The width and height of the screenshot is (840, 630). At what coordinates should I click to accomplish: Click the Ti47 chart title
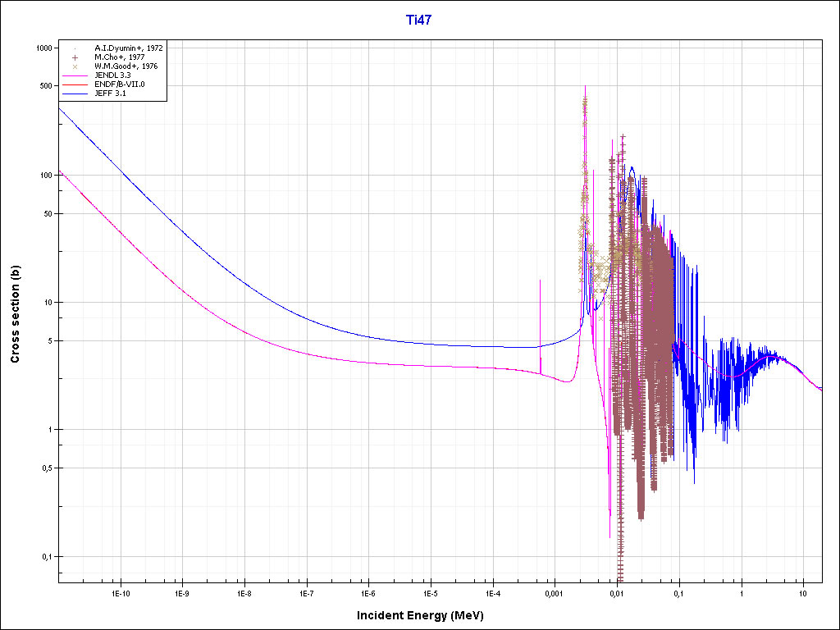coord(419,20)
